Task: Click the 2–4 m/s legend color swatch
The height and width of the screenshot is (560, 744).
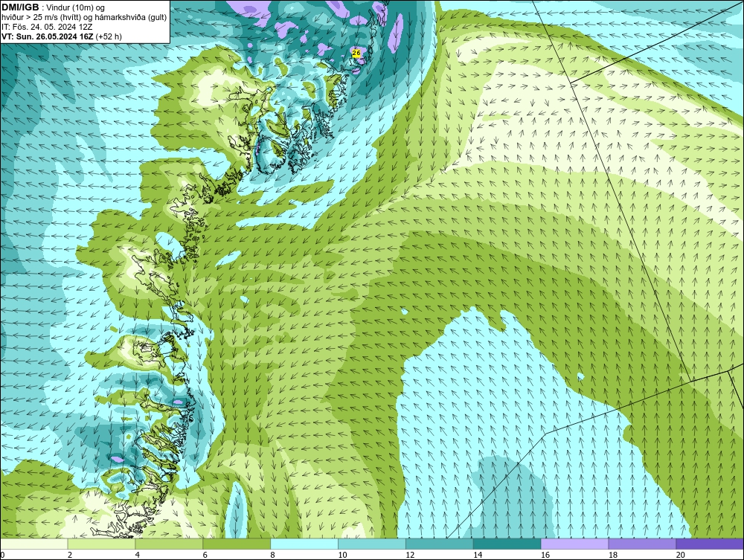Action: coord(101,544)
